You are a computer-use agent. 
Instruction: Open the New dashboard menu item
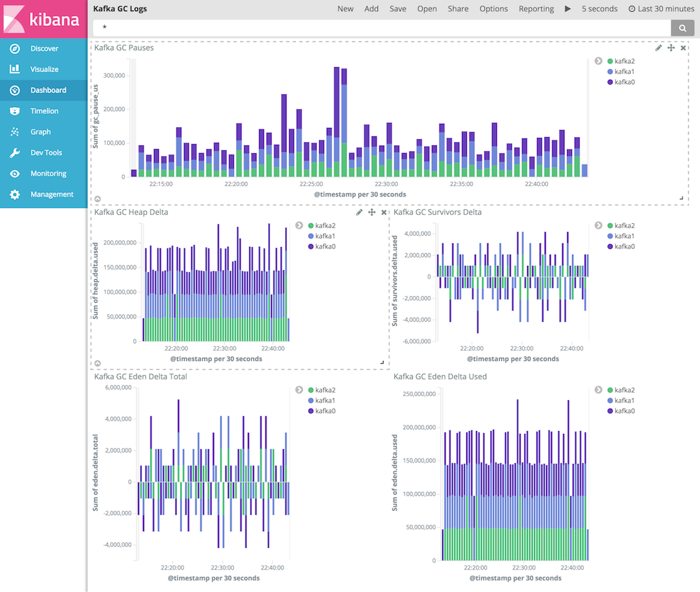tap(345, 9)
